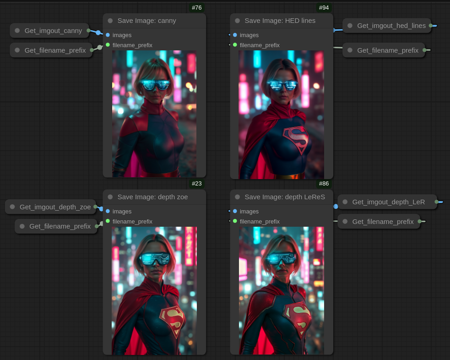This screenshot has width=450, height=360.
Task: Open the canny output image preview
Action: pos(154,114)
